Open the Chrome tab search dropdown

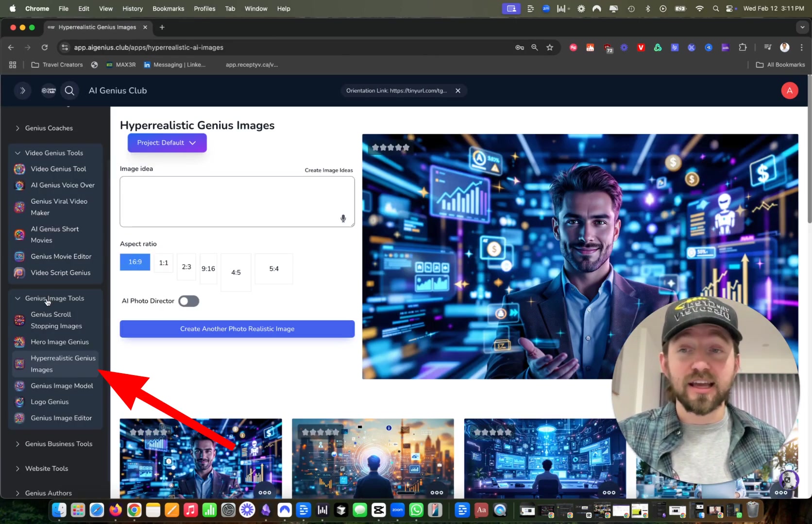pyautogui.click(x=802, y=27)
